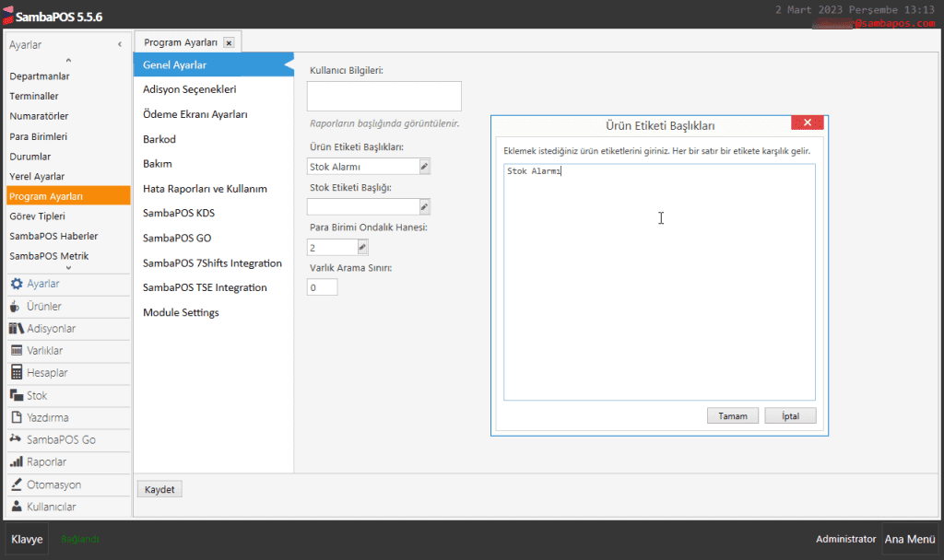Select Terminaller in the settings list
Image resolution: width=944 pixels, height=560 pixels.
click(34, 96)
